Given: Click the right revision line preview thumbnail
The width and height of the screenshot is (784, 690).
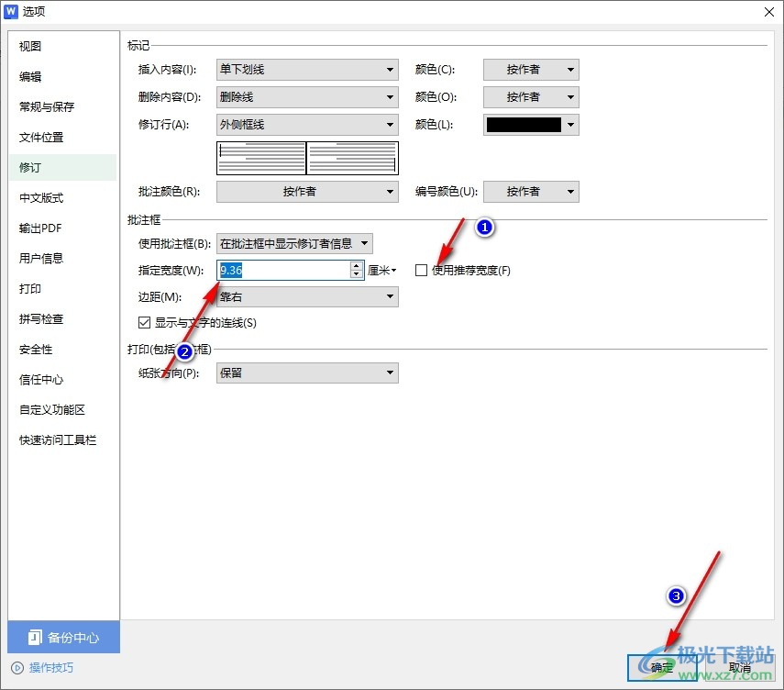Looking at the screenshot, I should coord(352,158).
